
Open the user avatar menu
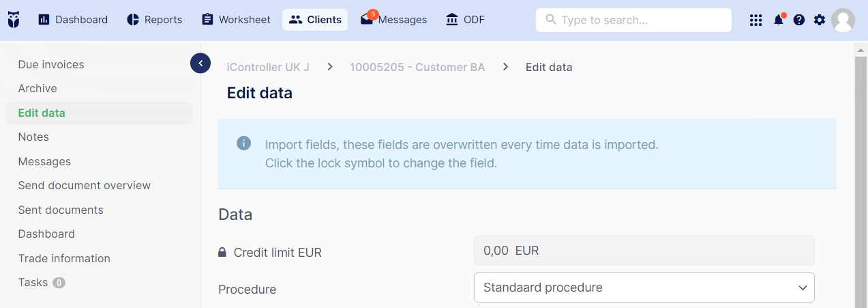[843, 20]
